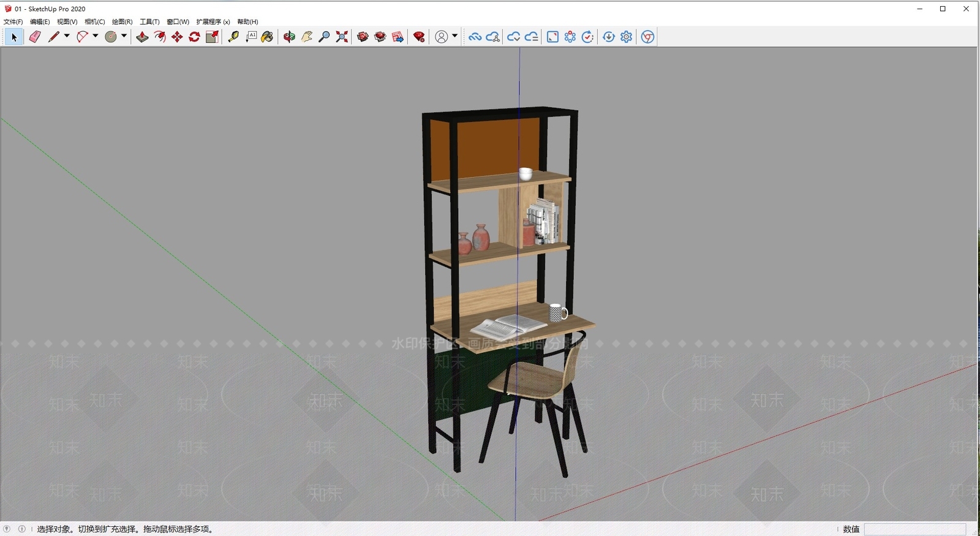980x536 pixels.
Task: Choose the Zoom magnifier tool
Action: pyautogui.click(x=325, y=37)
